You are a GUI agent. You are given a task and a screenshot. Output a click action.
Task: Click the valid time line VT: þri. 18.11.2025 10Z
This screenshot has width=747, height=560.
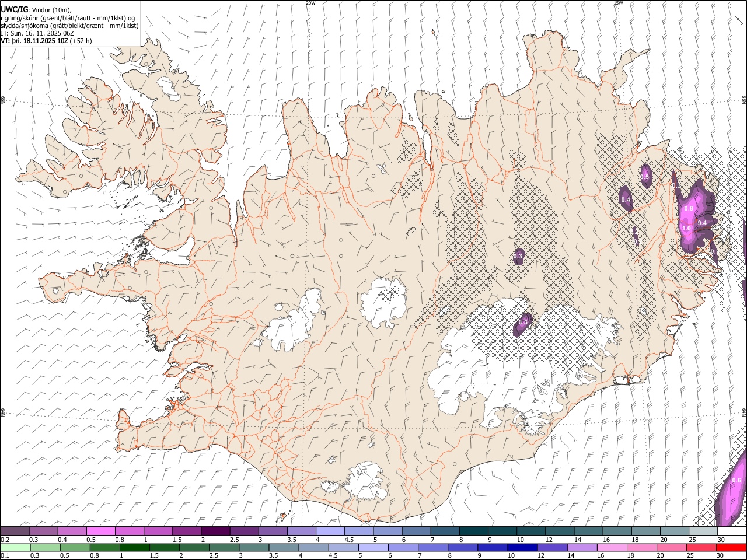pos(34,41)
